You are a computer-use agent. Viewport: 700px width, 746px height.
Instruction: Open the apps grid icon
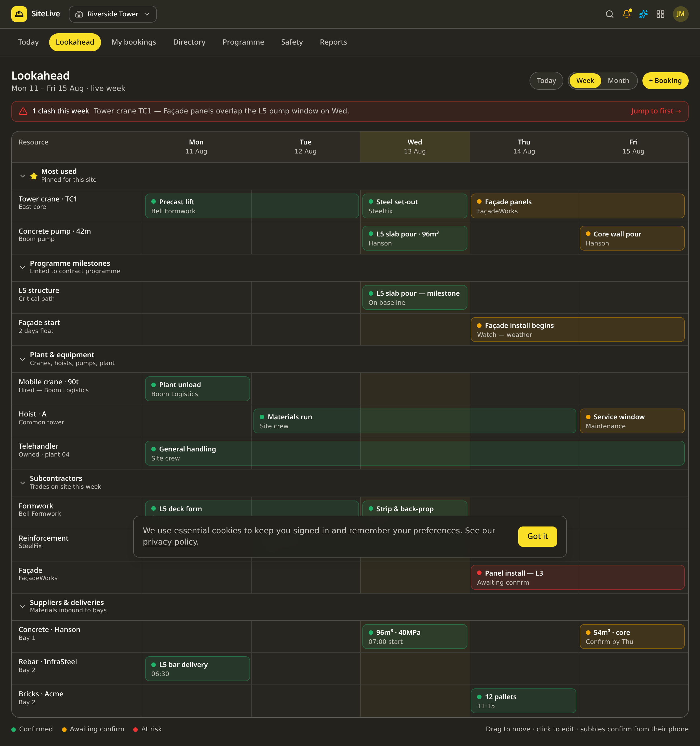(x=660, y=14)
